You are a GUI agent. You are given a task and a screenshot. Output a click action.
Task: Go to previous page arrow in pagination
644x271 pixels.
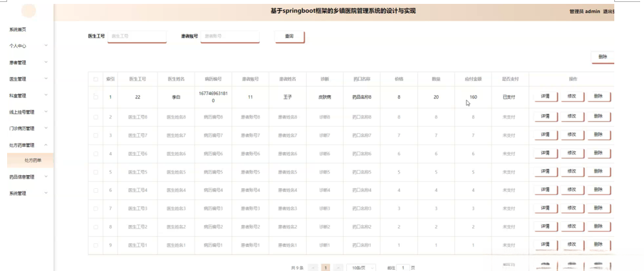(x=313, y=268)
